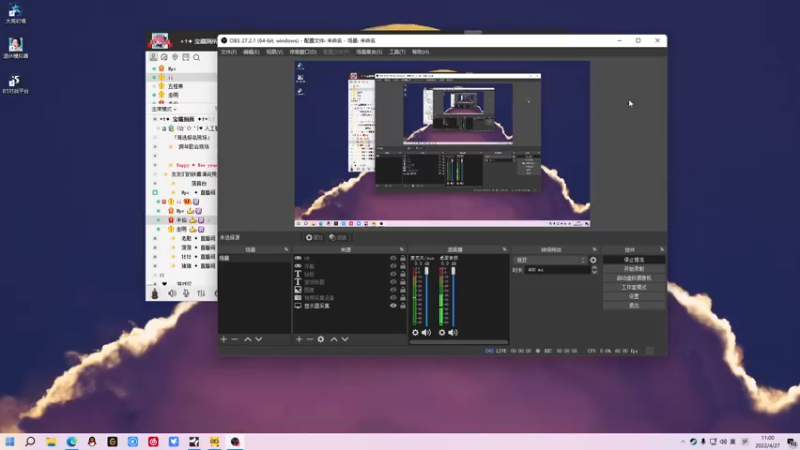Mute the microphone channel speaker icon

coord(427,333)
